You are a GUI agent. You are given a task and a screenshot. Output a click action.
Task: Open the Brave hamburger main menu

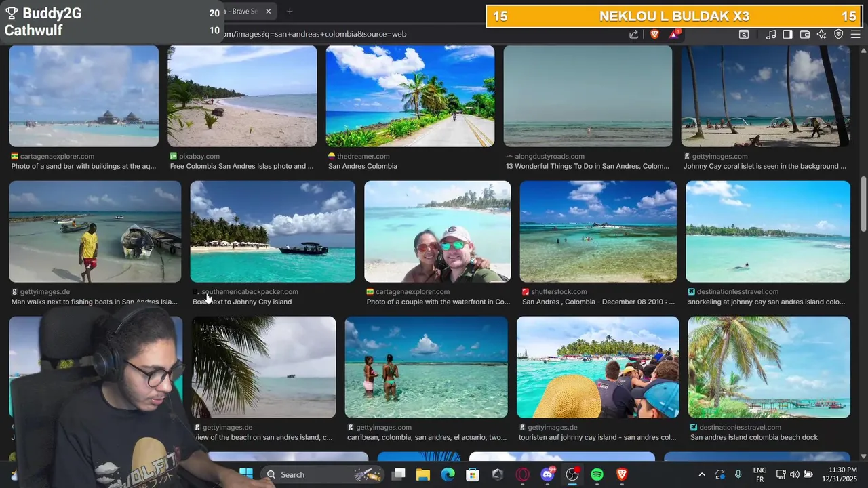coord(856,34)
